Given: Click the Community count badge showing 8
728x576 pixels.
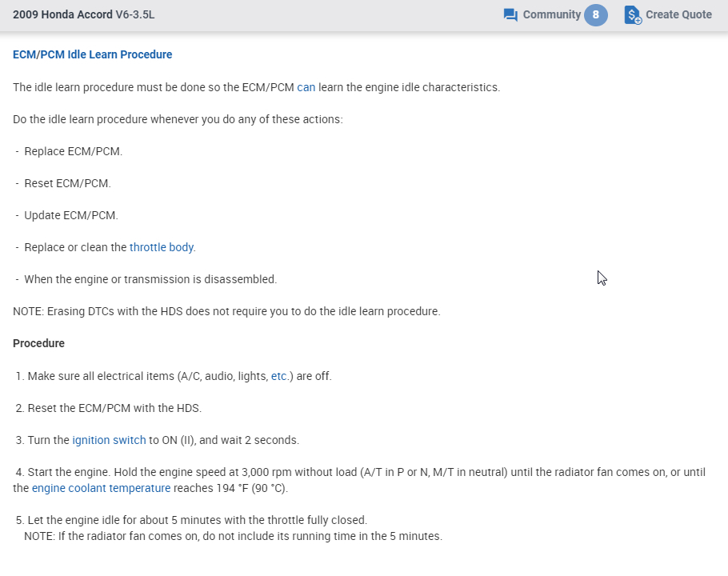Looking at the screenshot, I should tap(595, 15).
